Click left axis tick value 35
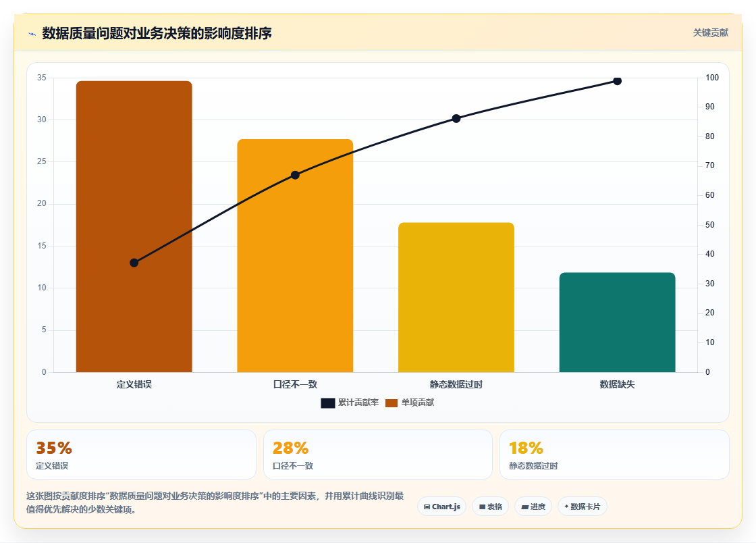 point(42,78)
